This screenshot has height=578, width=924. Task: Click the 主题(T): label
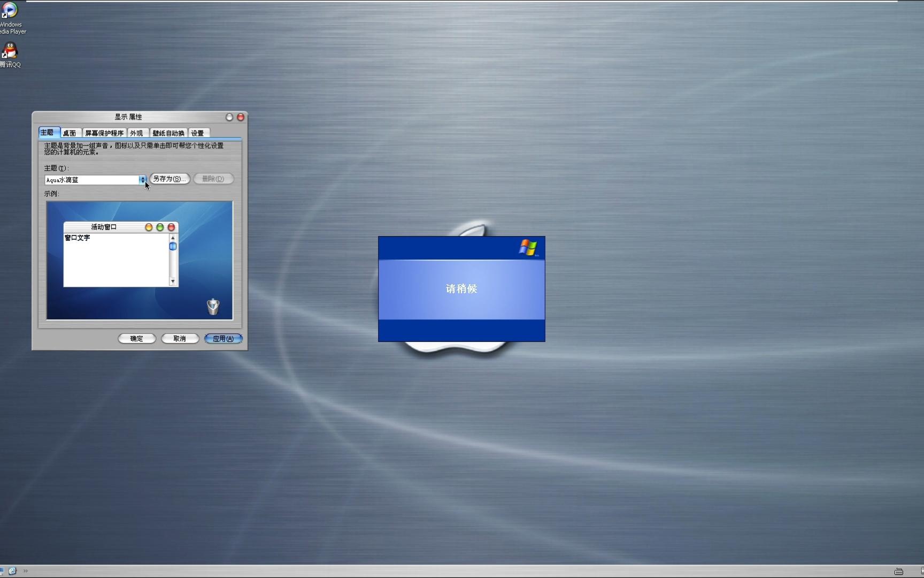tap(56, 168)
